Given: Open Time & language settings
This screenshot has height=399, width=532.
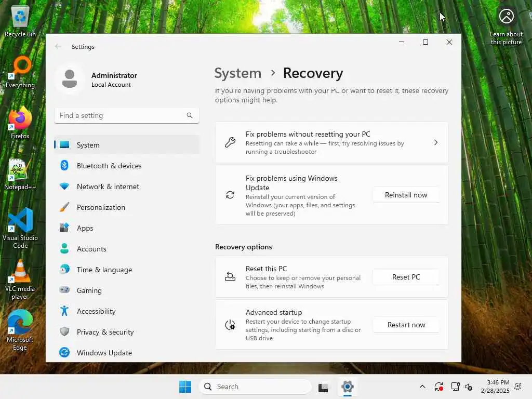Looking at the screenshot, I should (127, 270).
